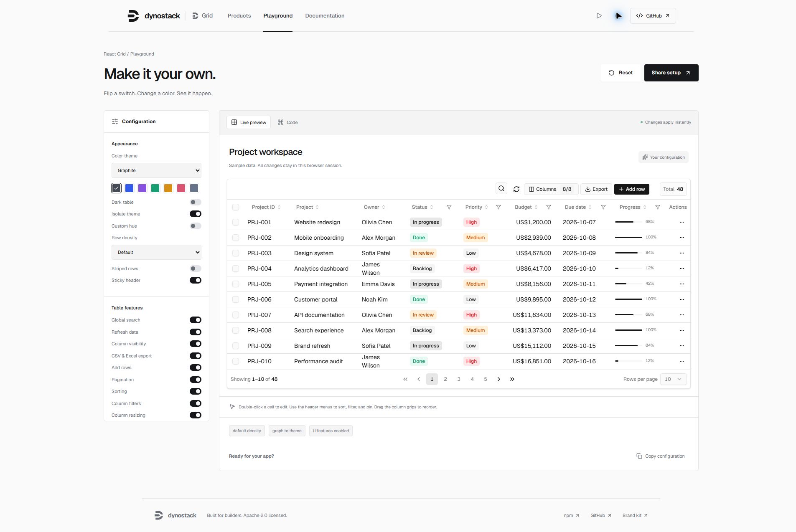Viewport: 796px width, 532px height.
Task: Open row actions menu for PRJ-006
Action: click(x=682, y=299)
